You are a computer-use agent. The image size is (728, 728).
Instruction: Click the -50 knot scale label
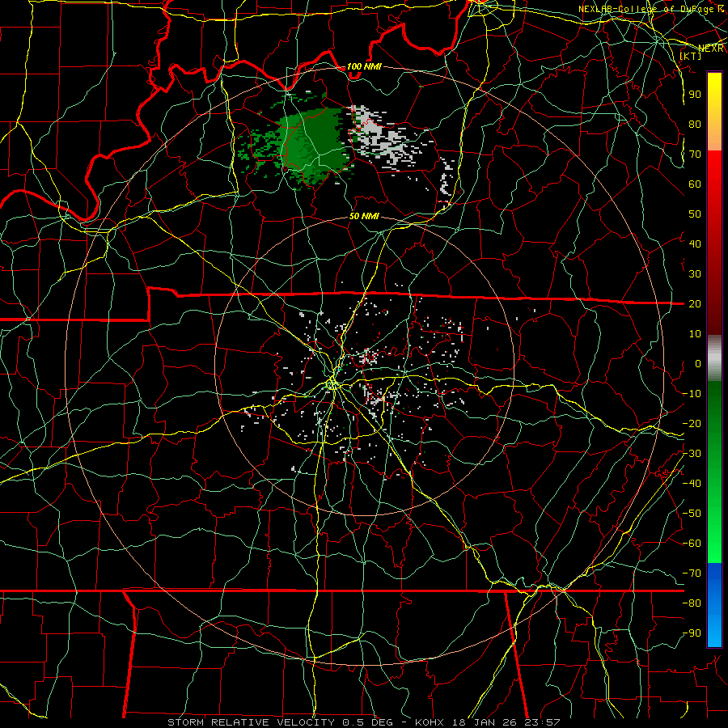[x=692, y=514]
